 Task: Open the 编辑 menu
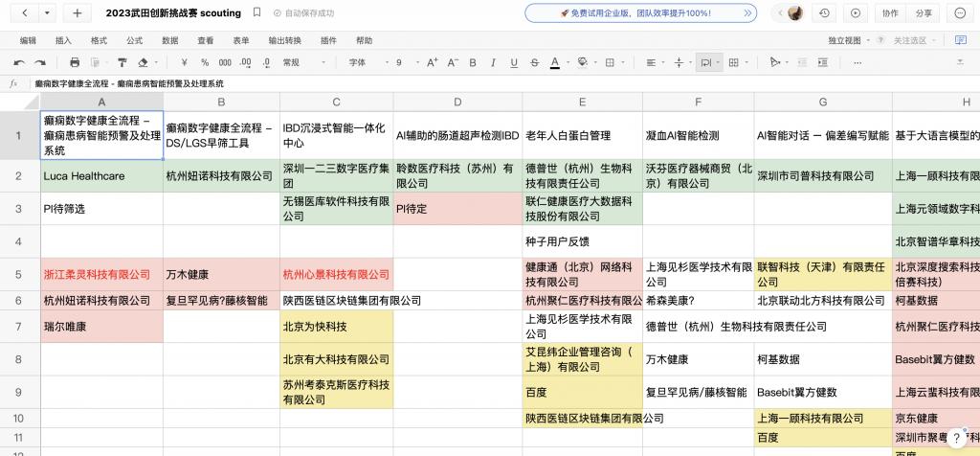(28, 40)
